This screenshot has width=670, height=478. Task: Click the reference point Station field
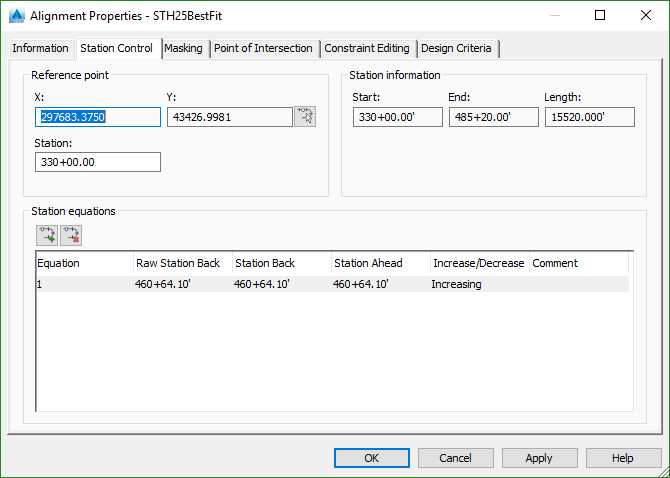[x=98, y=162]
